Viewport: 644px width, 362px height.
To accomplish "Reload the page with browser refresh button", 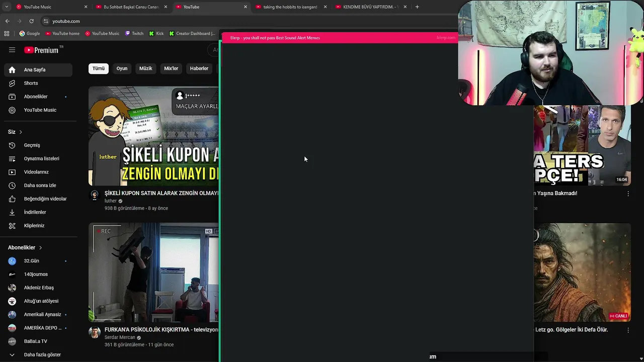I will [31, 21].
